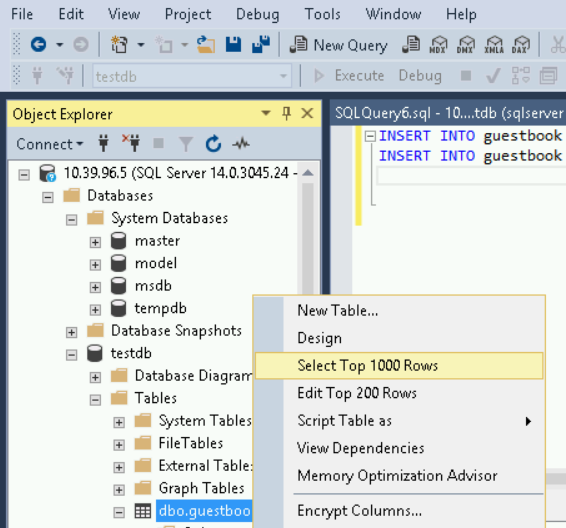The height and width of the screenshot is (528, 566).
Task: Close the Object Explorer panel
Action: [x=308, y=113]
